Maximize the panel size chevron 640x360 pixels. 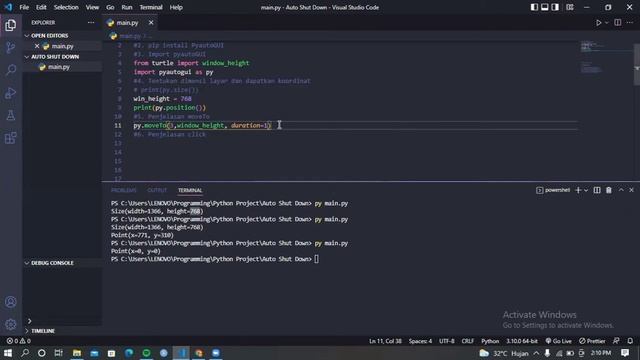click(x=621, y=190)
